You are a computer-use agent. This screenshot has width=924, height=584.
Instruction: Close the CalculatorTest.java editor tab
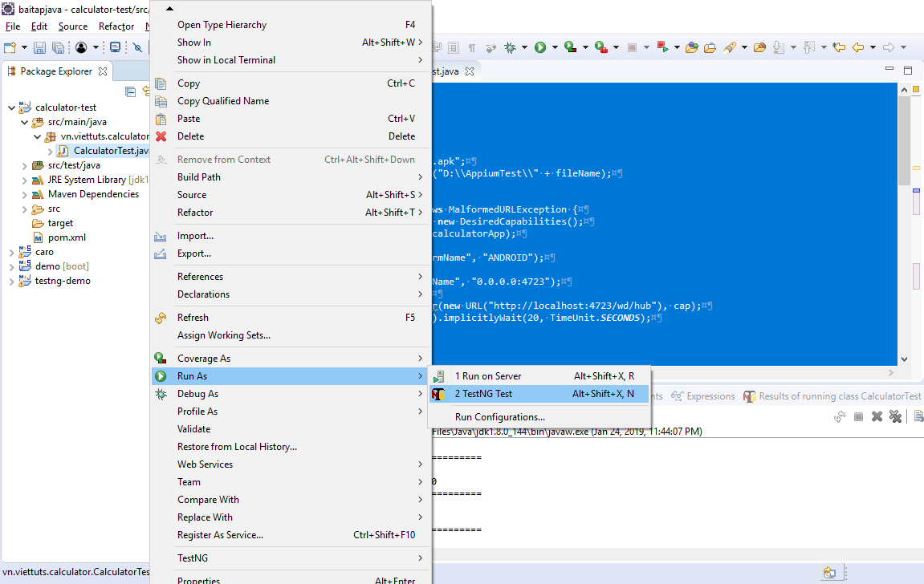click(x=470, y=71)
